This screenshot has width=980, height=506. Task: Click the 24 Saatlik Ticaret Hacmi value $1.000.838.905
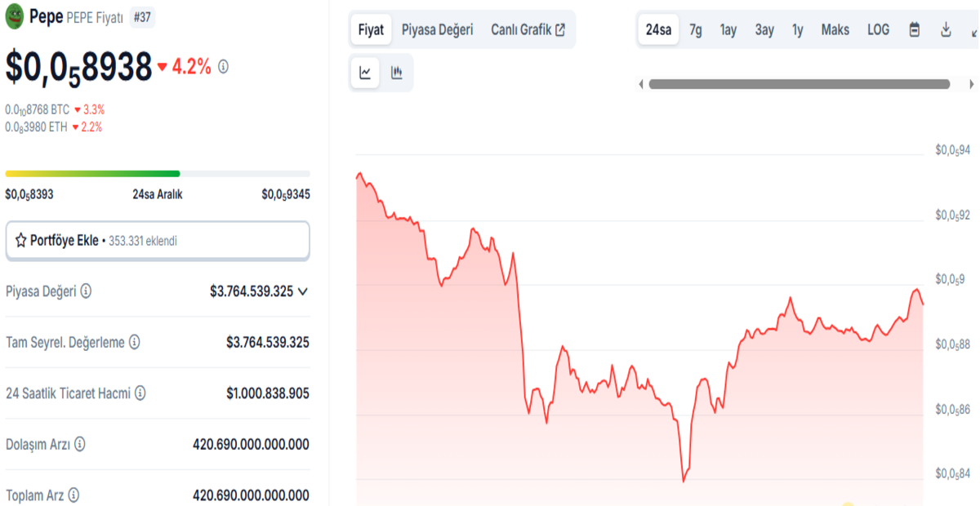268,393
